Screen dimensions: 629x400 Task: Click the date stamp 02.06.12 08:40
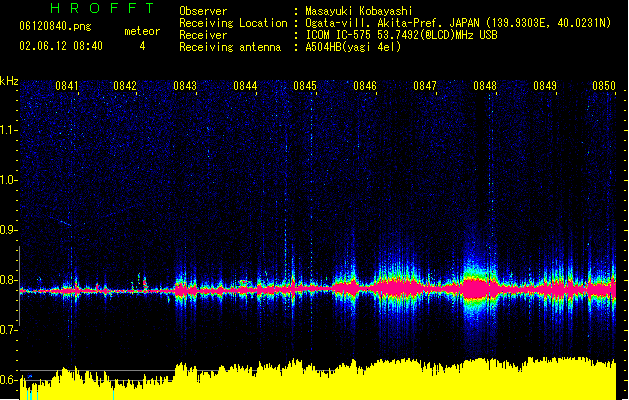(x=61, y=46)
